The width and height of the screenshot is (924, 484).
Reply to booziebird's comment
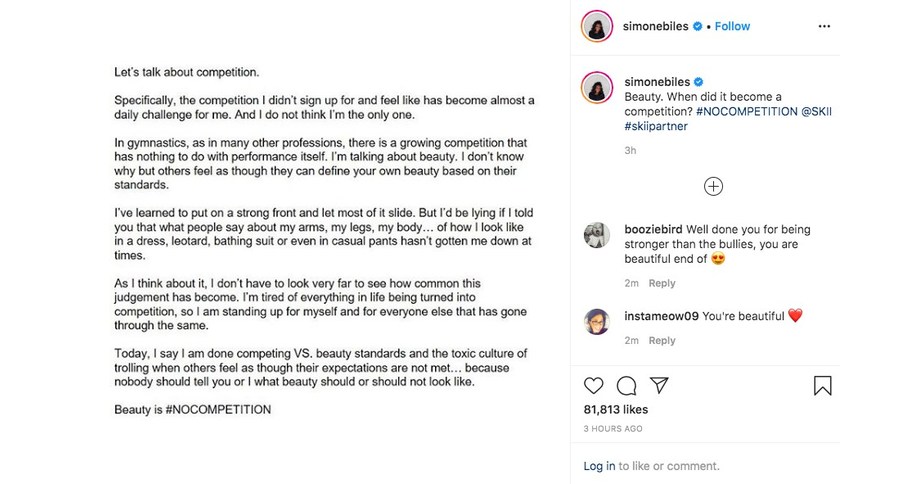pyautogui.click(x=662, y=283)
